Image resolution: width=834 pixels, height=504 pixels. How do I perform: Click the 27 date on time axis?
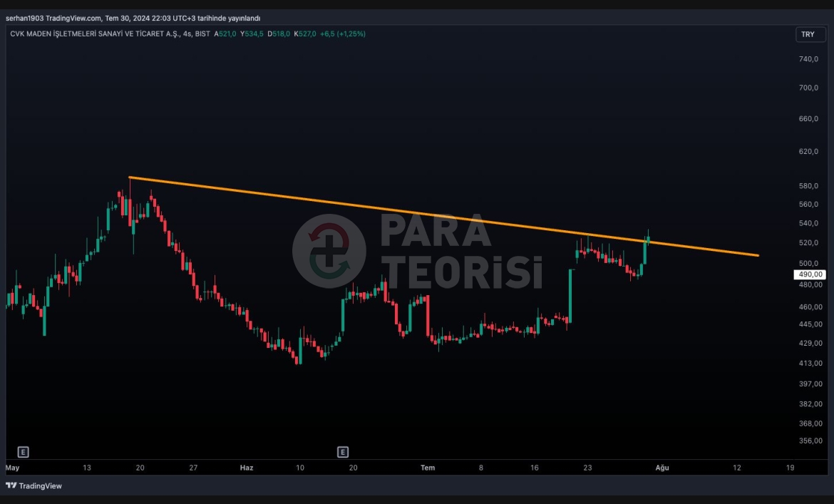pyautogui.click(x=193, y=468)
